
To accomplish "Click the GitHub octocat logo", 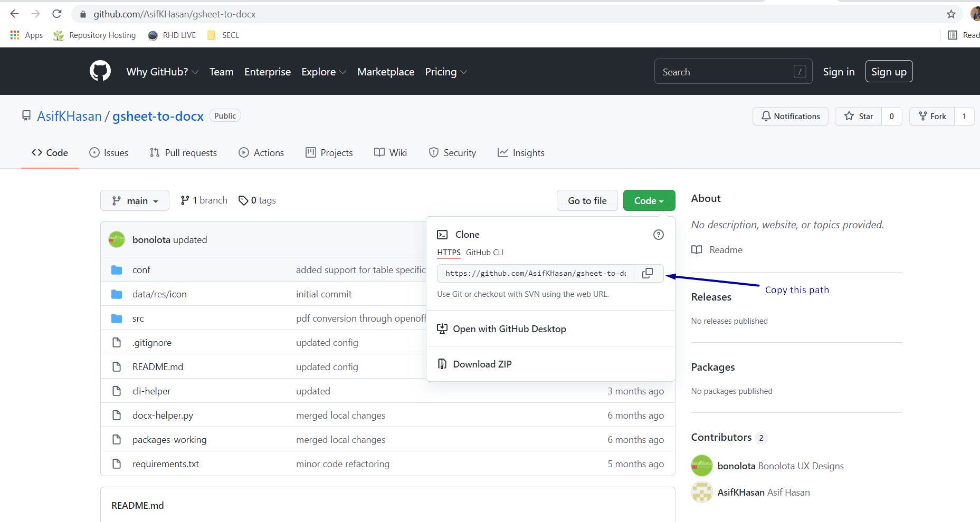I will point(100,71).
